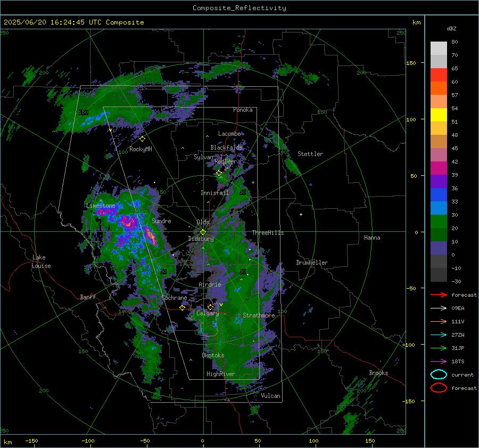This screenshot has width=479, height=448.
Task: Click the Strathmore town label
Action: tap(259, 315)
